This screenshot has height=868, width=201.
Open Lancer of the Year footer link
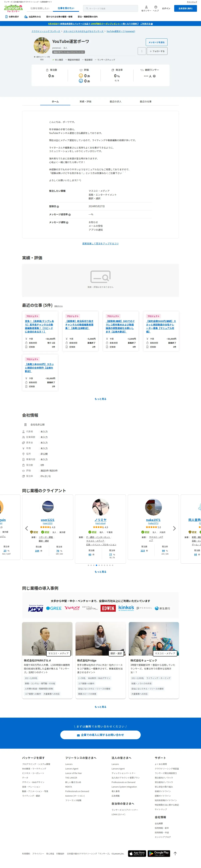[x=73, y=773]
